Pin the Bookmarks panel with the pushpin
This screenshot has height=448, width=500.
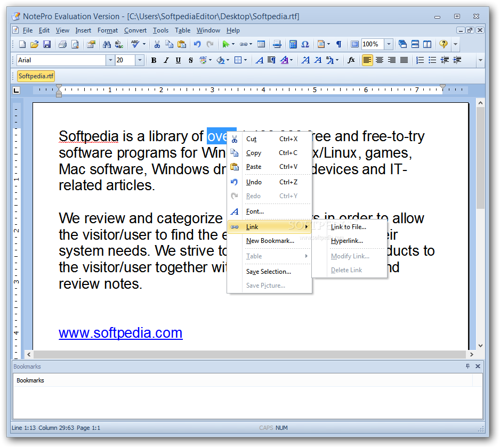tap(467, 366)
